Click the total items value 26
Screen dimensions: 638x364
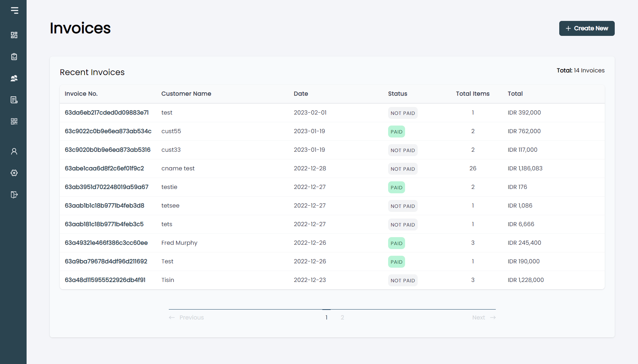click(x=473, y=168)
